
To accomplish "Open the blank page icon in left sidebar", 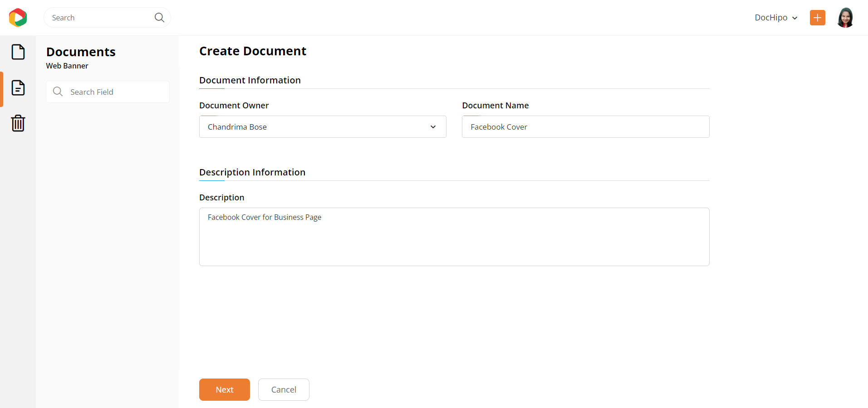I will pos(18,52).
